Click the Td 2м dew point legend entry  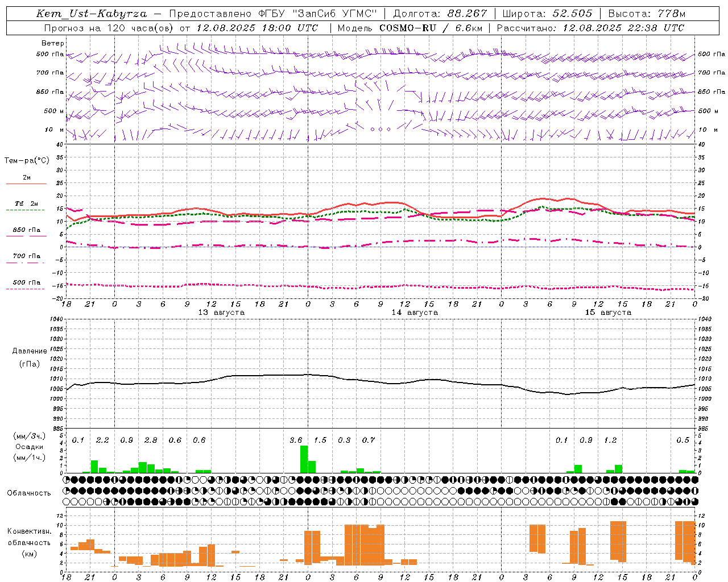pos(27,203)
